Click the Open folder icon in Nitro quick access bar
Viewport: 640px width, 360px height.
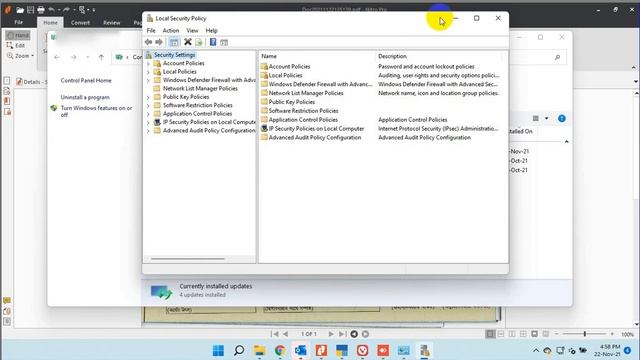point(20,9)
